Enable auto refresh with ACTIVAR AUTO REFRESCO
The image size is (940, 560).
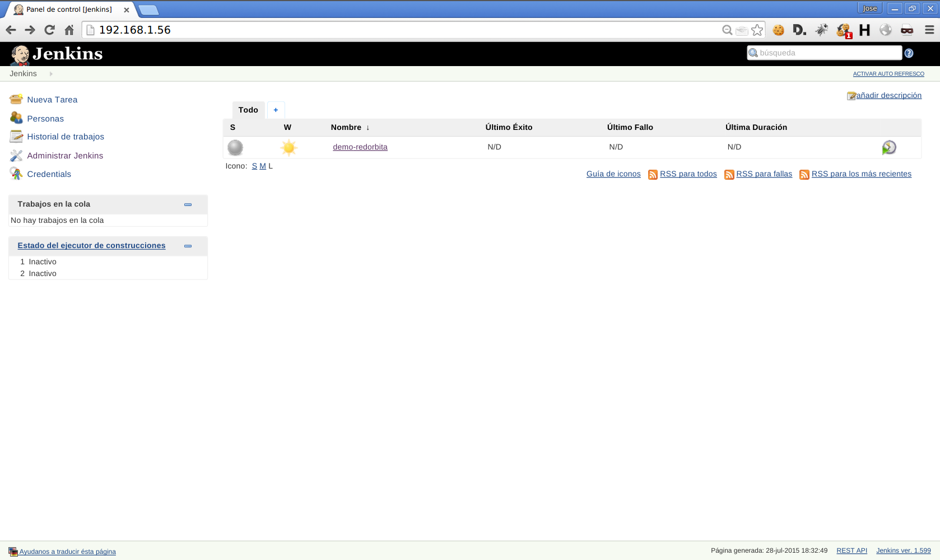(888, 74)
